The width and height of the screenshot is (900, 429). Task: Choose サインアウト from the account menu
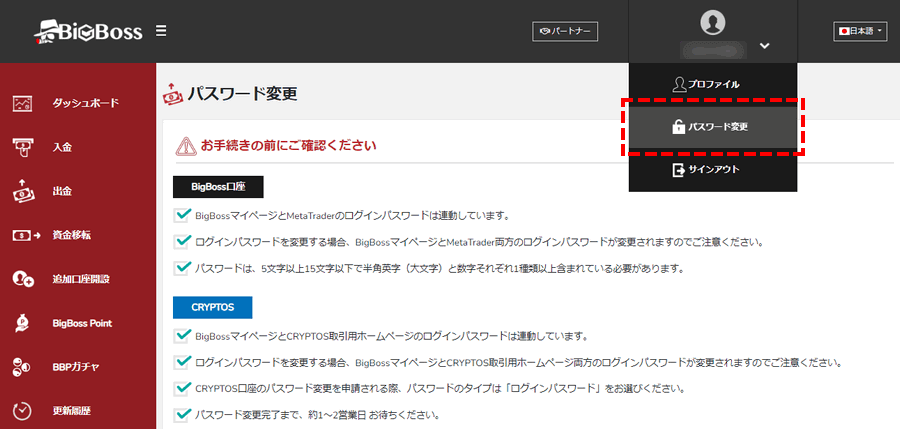click(713, 170)
